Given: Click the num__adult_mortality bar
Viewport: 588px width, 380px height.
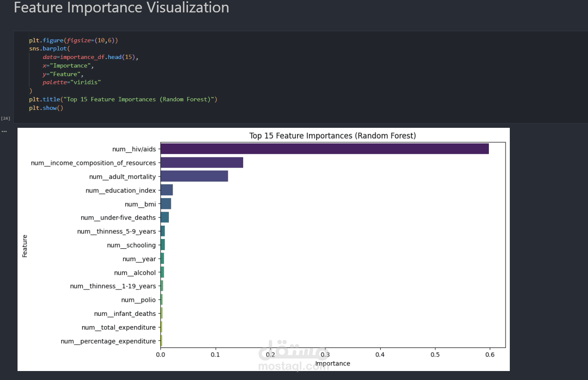Looking at the screenshot, I should 194,176.
